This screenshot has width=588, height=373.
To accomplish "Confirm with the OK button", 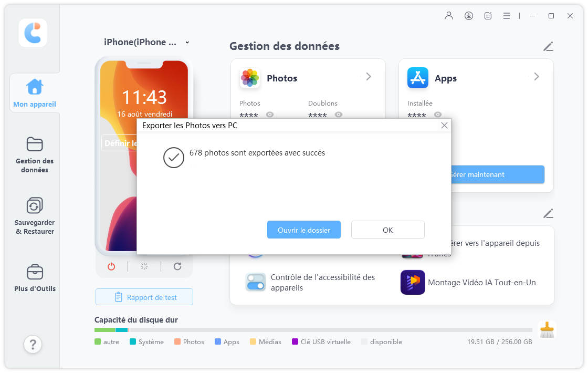I will tap(388, 230).
